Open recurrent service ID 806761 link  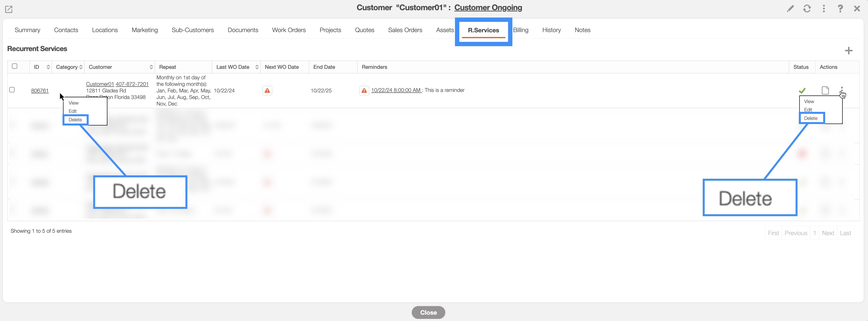coord(40,90)
